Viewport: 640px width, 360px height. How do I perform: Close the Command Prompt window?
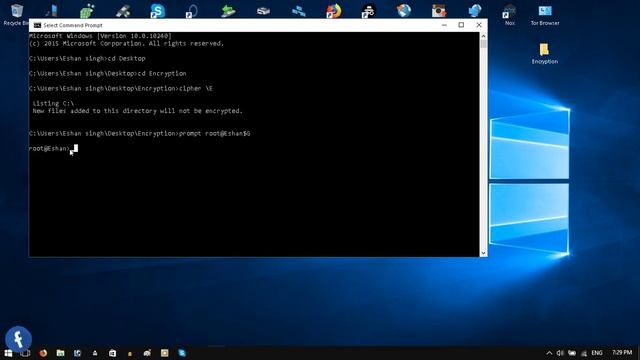(x=479, y=25)
